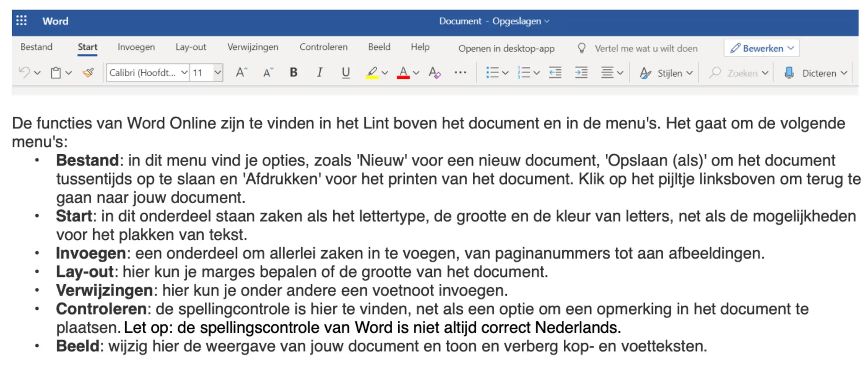Click Openen in desktop-app
The width and height of the screenshot is (868, 392).
point(506,48)
